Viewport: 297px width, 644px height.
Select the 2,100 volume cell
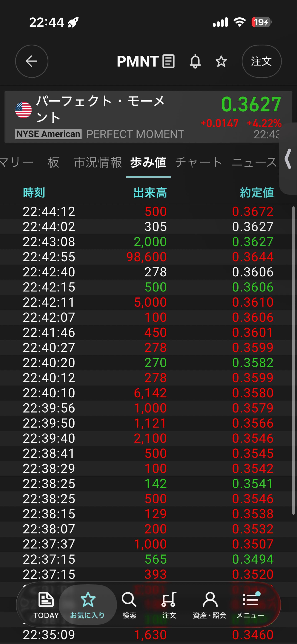(x=150, y=438)
